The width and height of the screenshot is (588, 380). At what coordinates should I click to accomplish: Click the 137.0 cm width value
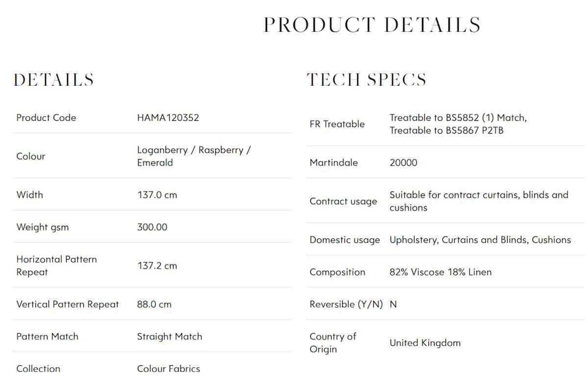click(157, 195)
